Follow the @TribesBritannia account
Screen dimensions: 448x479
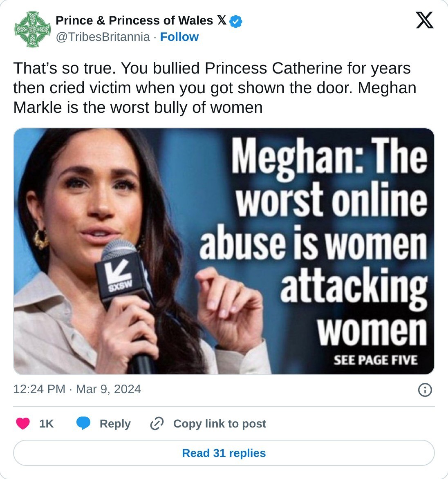click(179, 37)
